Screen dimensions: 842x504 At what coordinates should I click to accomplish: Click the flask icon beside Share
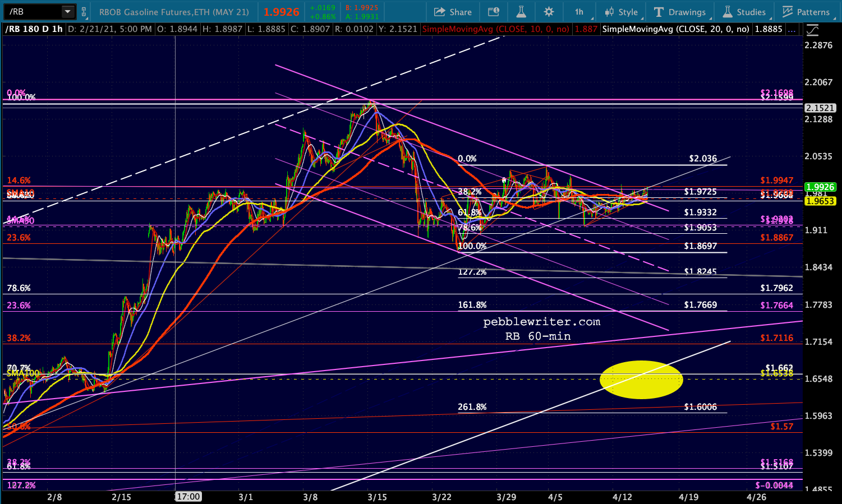521,12
